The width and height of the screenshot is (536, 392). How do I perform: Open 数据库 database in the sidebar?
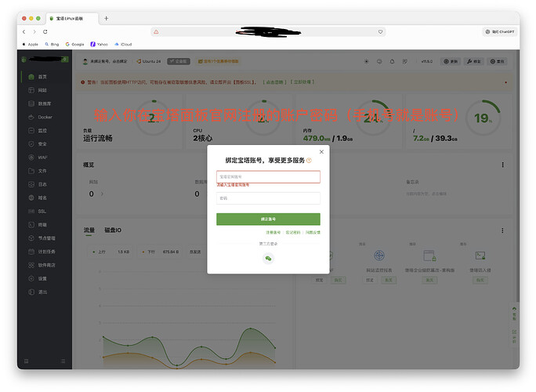coord(44,103)
